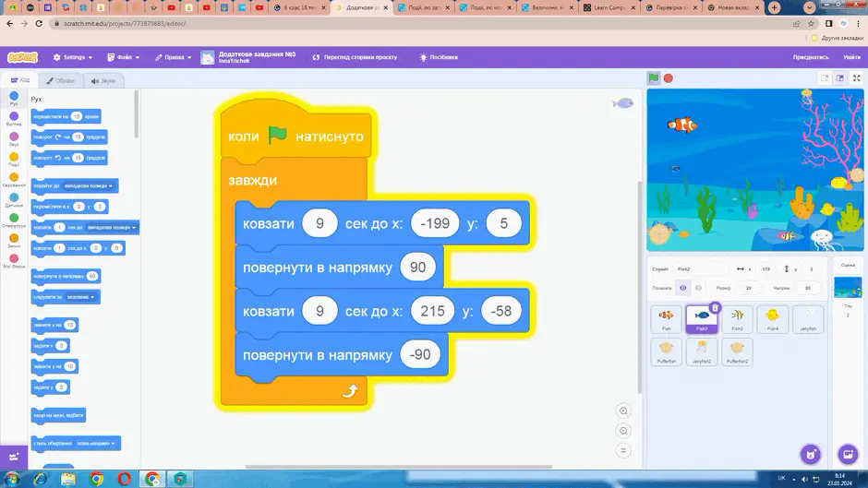868x488 pixels.
Task: Click the green flag to run the project
Action: click(654, 78)
